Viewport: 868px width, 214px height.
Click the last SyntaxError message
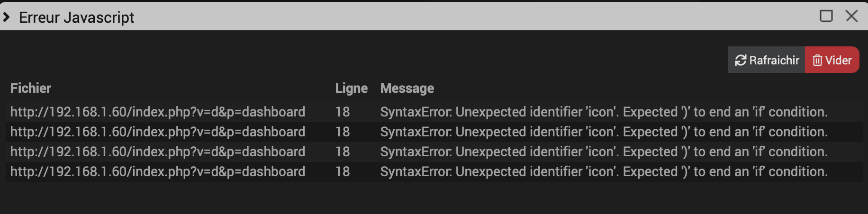[x=604, y=171]
